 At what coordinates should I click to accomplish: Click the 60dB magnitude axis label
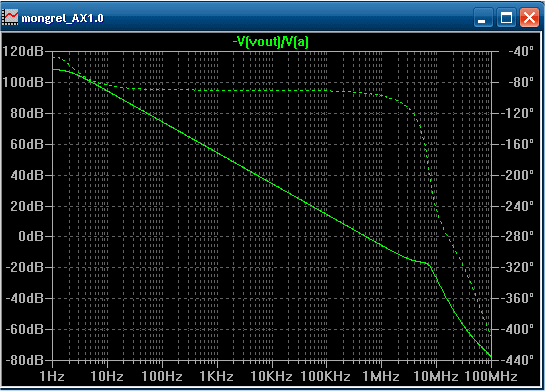click(27, 144)
